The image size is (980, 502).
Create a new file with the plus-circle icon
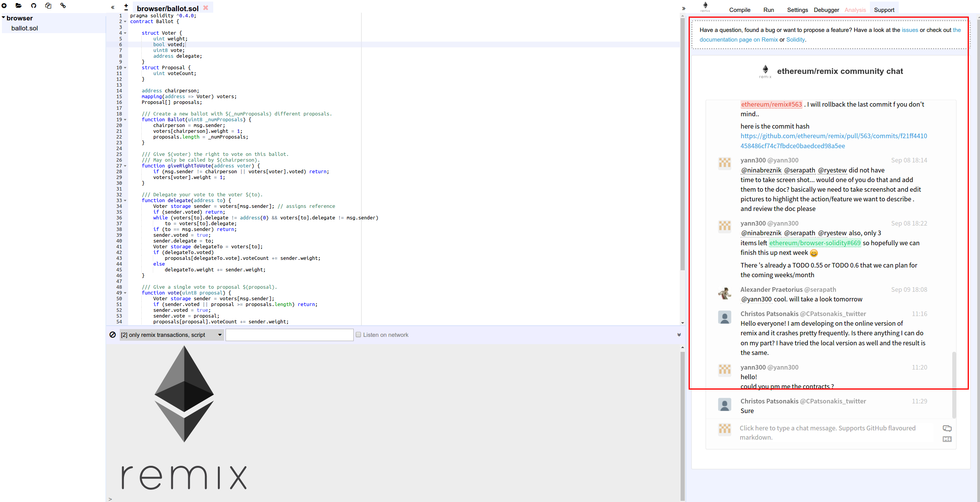(4, 6)
